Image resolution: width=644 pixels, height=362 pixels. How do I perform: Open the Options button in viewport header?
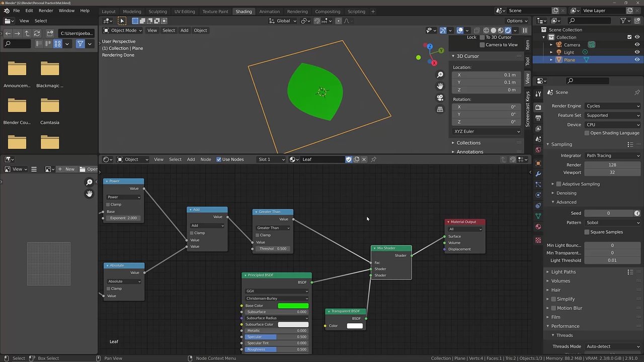coord(517,21)
